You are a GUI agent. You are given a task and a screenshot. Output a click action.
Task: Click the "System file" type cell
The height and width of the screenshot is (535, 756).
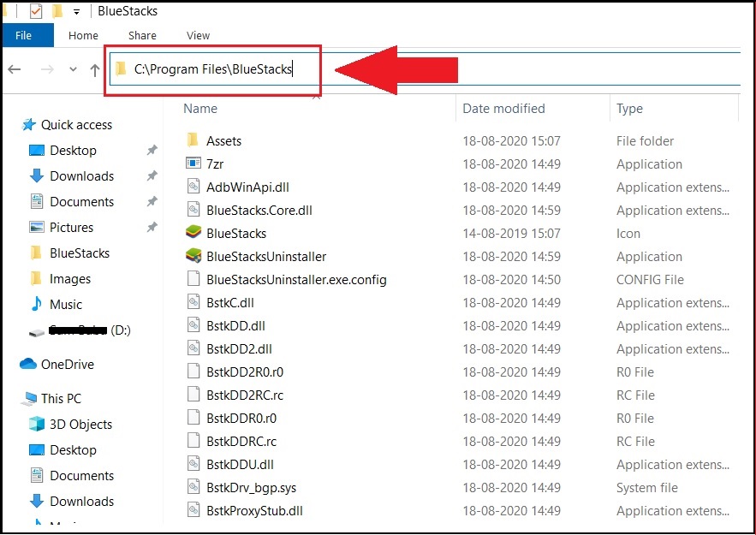tap(646, 488)
